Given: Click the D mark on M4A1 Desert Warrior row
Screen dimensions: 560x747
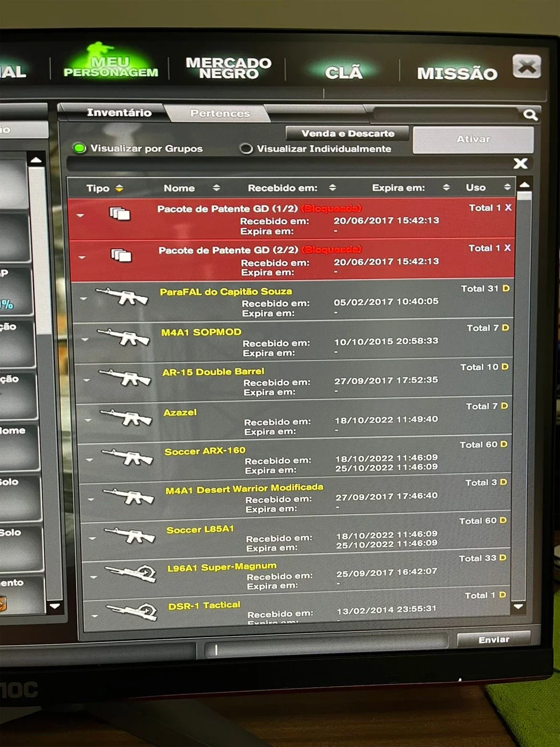Looking at the screenshot, I should pyautogui.click(x=503, y=482).
